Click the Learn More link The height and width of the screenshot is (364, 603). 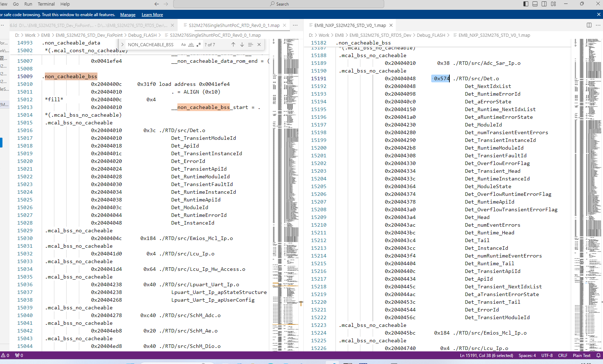[x=152, y=14]
